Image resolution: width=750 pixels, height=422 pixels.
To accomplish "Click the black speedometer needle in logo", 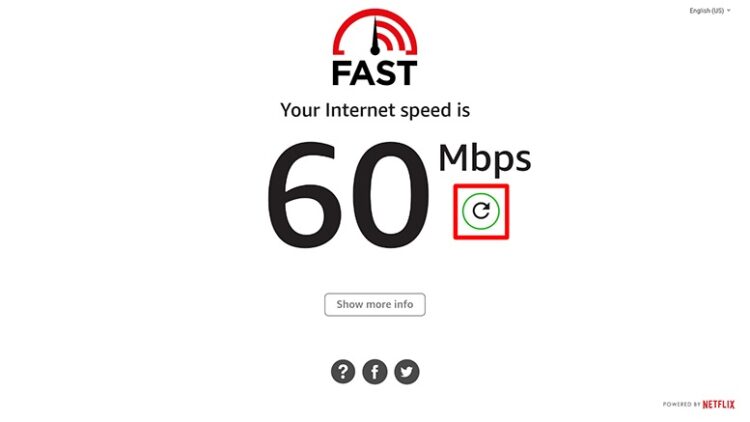I will (375, 37).
